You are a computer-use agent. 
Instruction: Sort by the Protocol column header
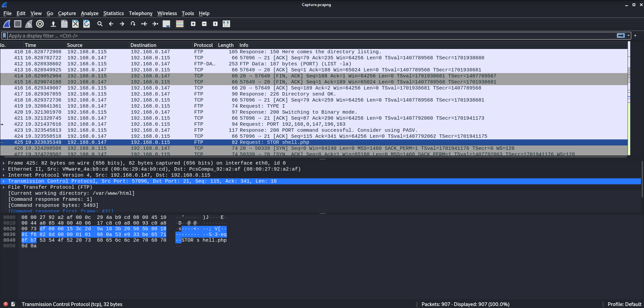pyautogui.click(x=205, y=45)
